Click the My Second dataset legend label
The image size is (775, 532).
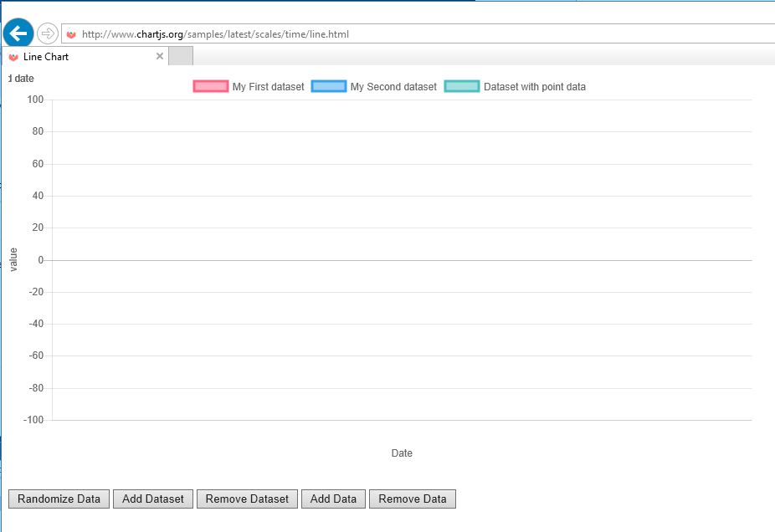pyautogui.click(x=393, y=87)
